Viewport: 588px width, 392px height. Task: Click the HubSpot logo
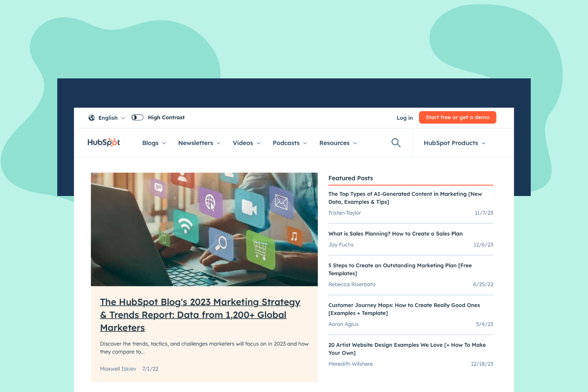coord(103,143)
